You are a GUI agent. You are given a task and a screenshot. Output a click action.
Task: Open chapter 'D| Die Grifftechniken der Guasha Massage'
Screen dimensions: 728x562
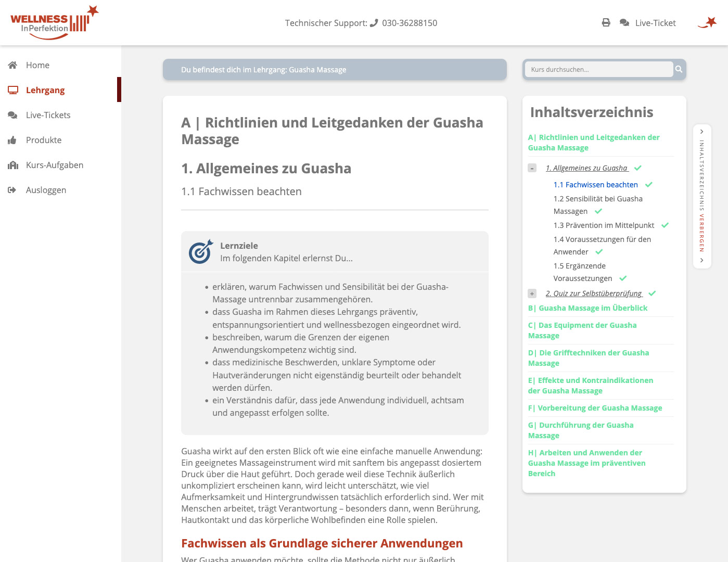589,358
